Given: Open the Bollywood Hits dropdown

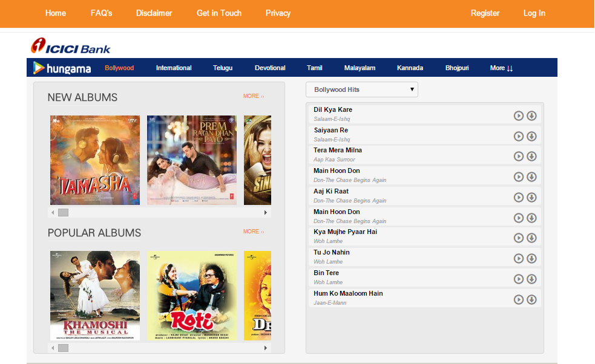Looking at the screenshot, I should pos(361,89).
